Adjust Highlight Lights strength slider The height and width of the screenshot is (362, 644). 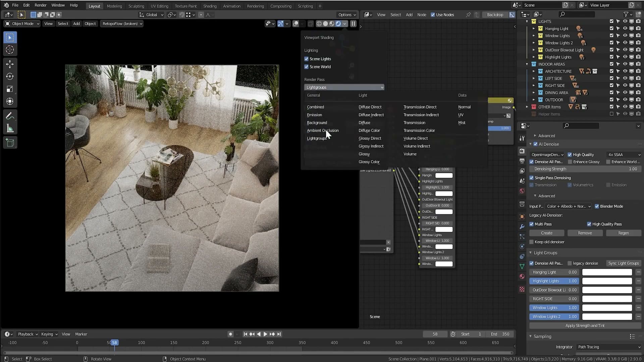click(x=554, y=281)
